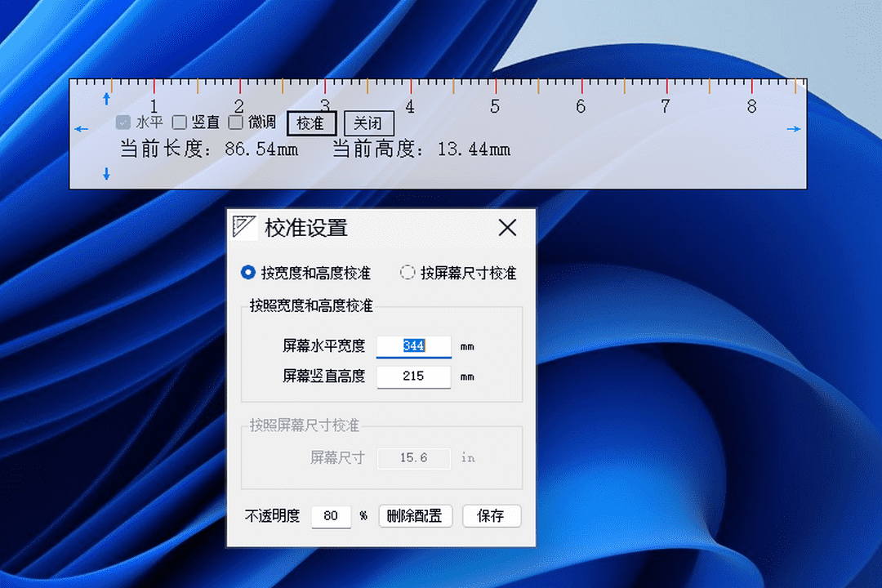Click the 按照屏幕尺寸校准 group label
The width and height of the screenshot is (882, 588).
[305, 425]
